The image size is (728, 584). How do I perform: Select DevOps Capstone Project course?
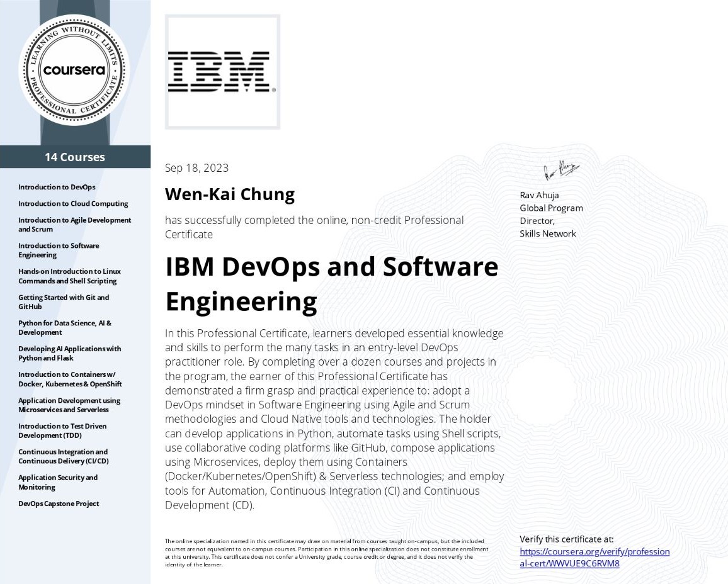click(59, 503)
